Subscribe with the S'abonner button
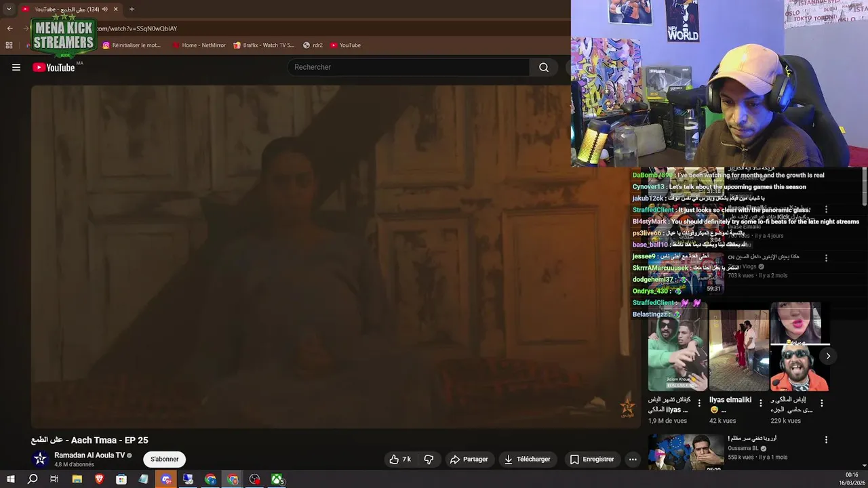The height and width of the screenshot is (488, 868). pos(165,459)
